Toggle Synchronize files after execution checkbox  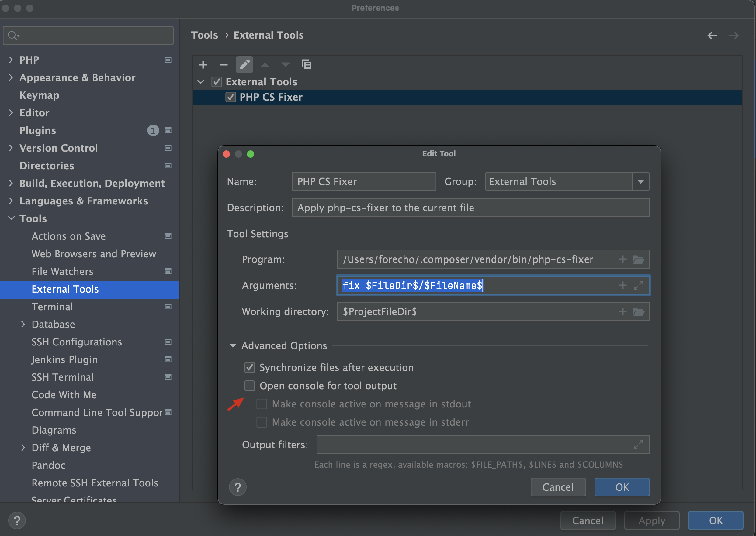click(x=248, y=367)
